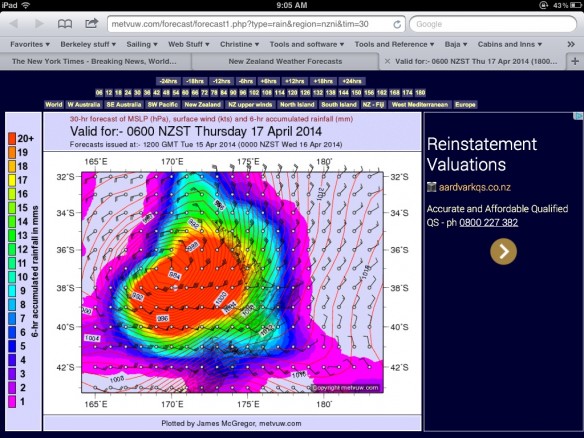
Task: Tap the Safari forward arrow
Action: tap(39, 24)
